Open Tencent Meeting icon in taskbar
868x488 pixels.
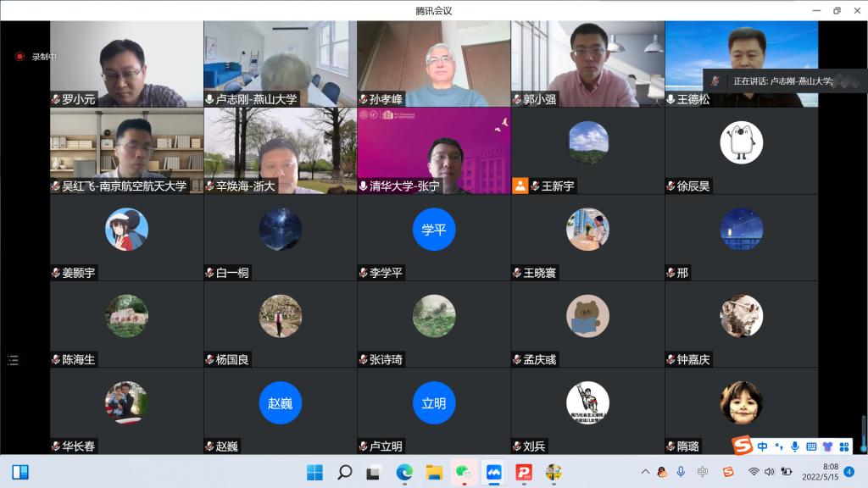coord(493,472)
